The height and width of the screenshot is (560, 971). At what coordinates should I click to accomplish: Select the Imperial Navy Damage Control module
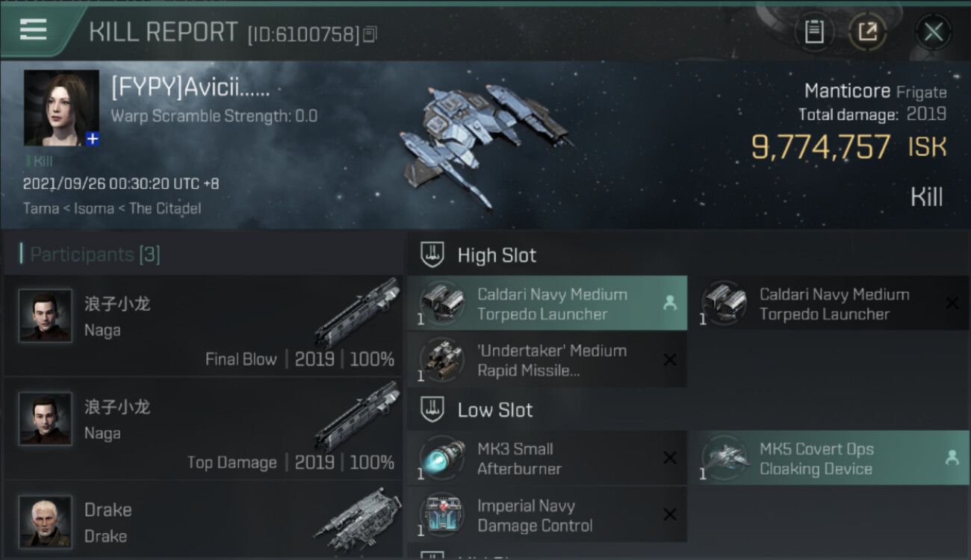(x=547, y=515)
